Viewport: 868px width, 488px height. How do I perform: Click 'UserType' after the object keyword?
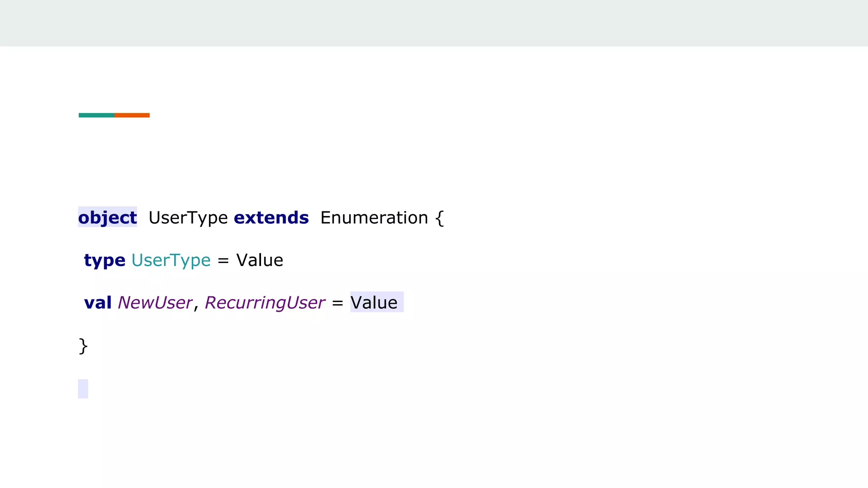coord(188,218)
